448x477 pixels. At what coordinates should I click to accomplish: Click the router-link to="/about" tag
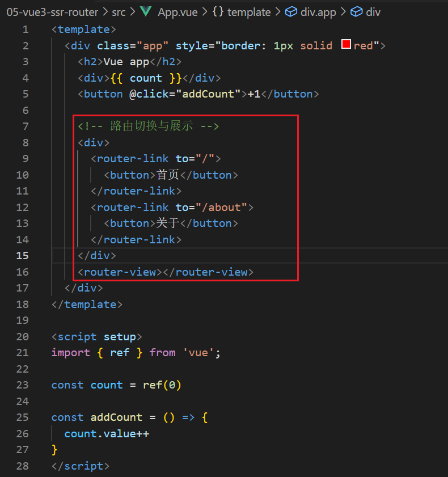point(172,208)
